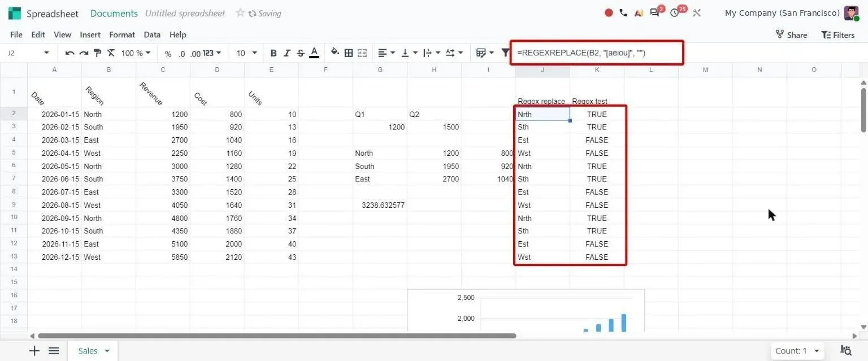Click My Company (San Francisco) switcher
Screen dimensions: 868x361
coord(782,13)
